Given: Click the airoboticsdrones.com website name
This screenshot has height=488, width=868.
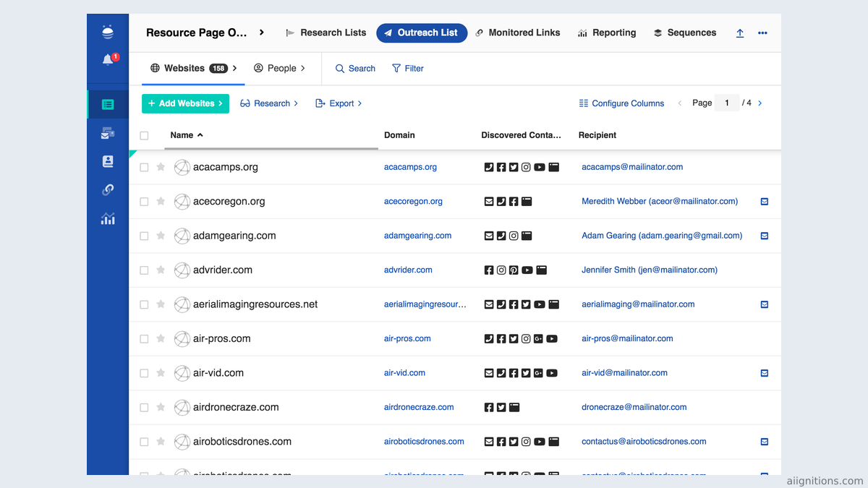Looking at the screenshot, I should click(x=242, y=442).
